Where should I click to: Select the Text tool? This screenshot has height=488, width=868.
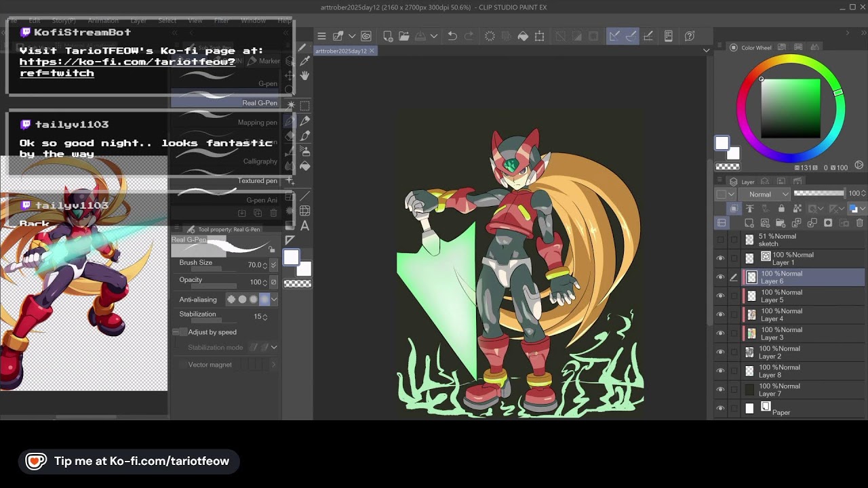305,226
